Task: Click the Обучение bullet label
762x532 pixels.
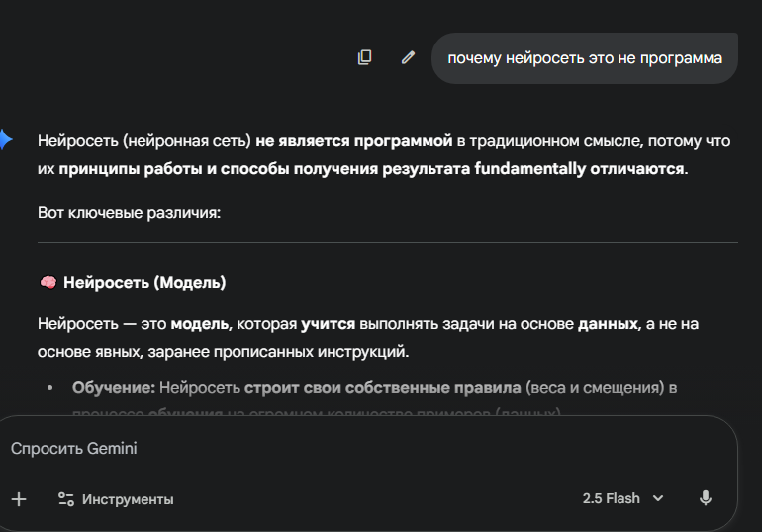Action: 113,388
